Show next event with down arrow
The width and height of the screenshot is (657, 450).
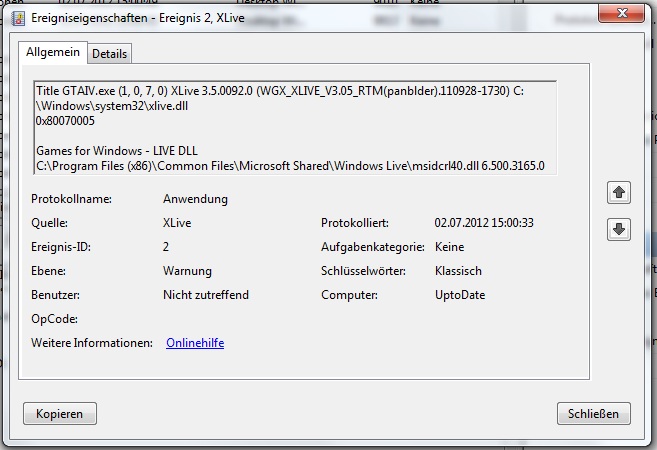pos(618,229)
